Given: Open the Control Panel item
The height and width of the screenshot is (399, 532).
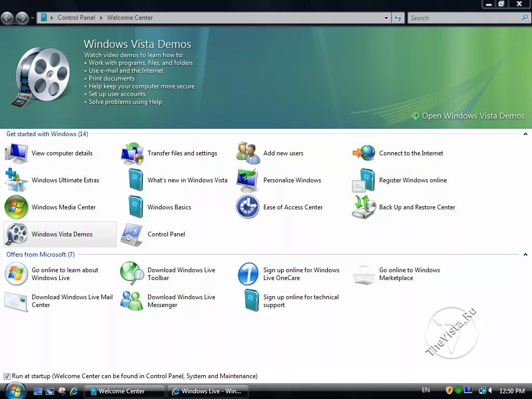Looking at the screenshot, I should tap(176, 234).
